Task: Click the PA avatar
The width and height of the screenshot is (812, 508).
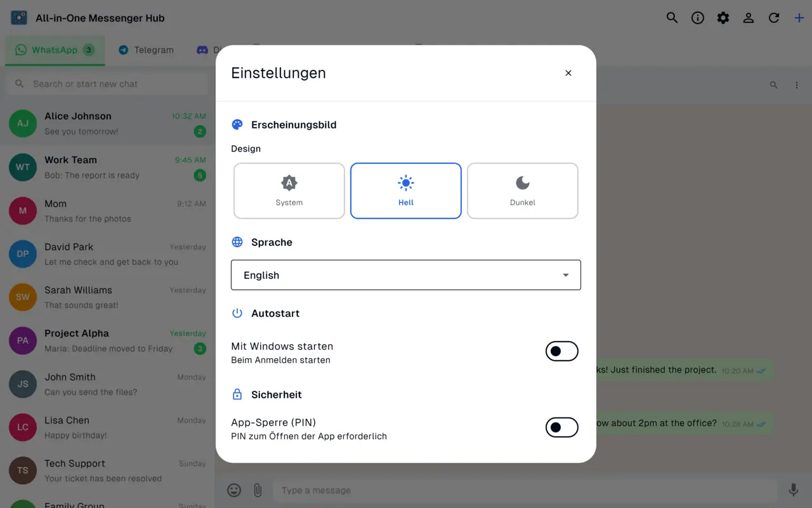Action: coord(23,341)
